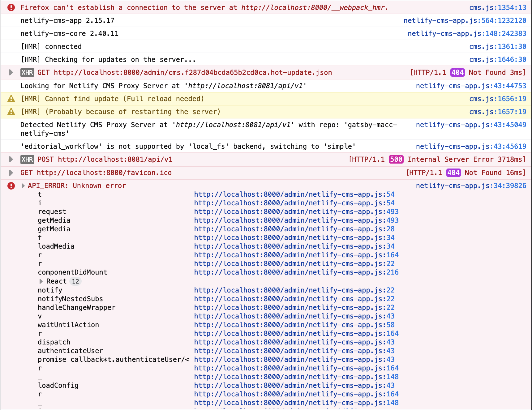The height and width of the screenshot is (410, 532).
Task: Expand the GET hot-update.json XHR request row
Action: click(x=11, y=73)
